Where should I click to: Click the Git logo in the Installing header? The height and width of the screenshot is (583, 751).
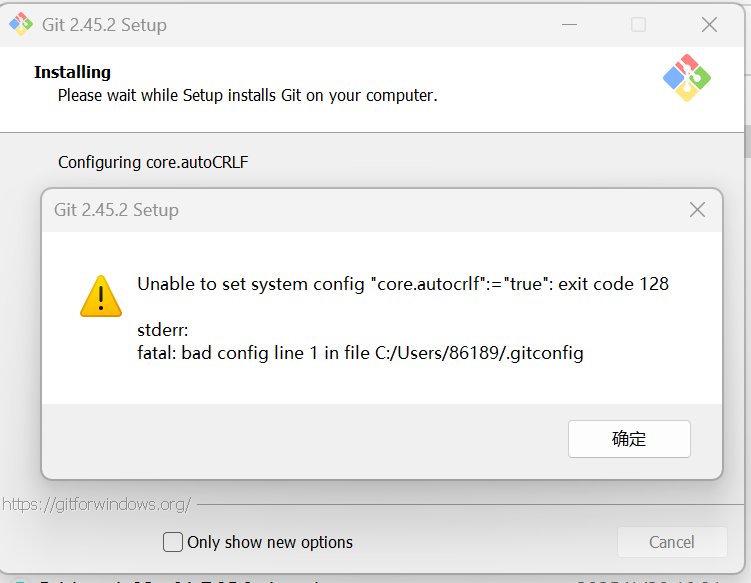click(x=687, y=78)
